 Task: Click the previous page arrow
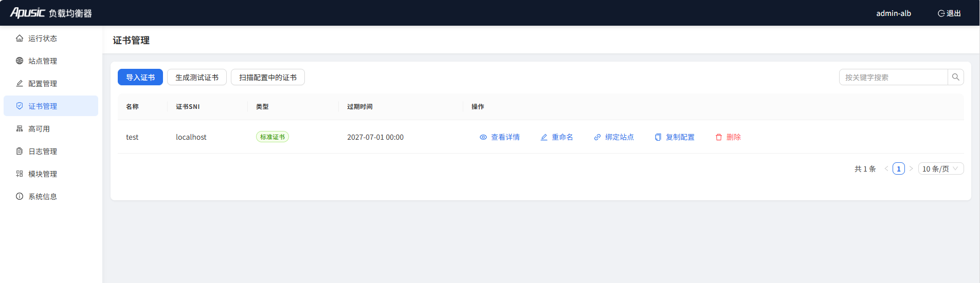886,168
